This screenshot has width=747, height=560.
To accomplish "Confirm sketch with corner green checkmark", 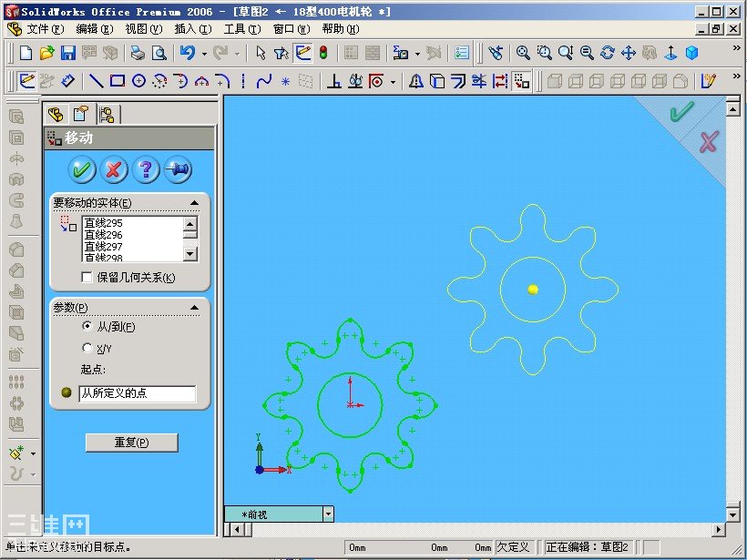I will [x=681, y=111].
